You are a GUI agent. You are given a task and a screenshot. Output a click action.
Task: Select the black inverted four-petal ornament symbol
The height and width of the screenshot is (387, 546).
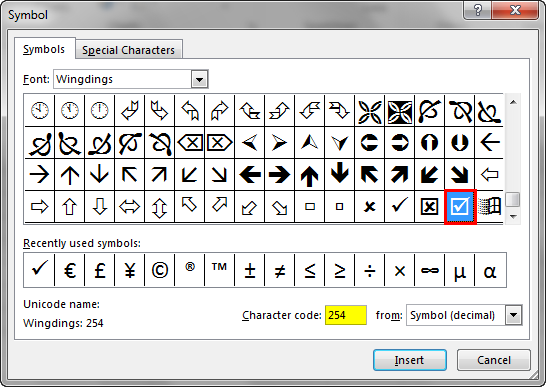pos(399,110)
